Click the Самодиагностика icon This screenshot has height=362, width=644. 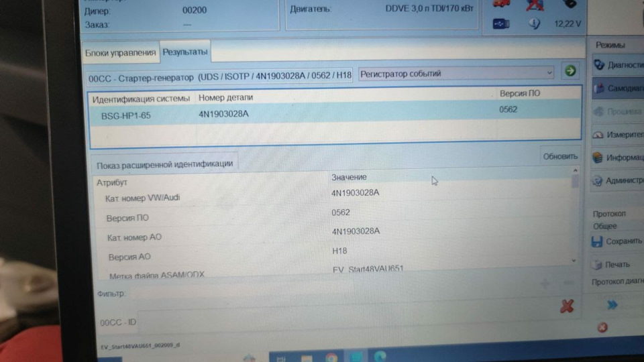(599, 88)
